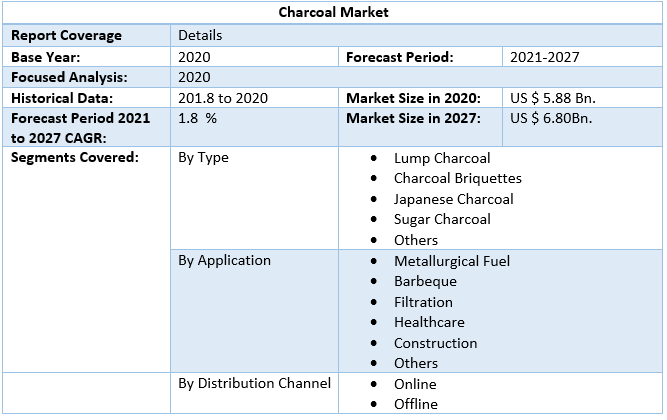Click the Metallurgical Fuel list item
Image resolution: width=667 pixels, height=420 pixels.
pos(451,261)
